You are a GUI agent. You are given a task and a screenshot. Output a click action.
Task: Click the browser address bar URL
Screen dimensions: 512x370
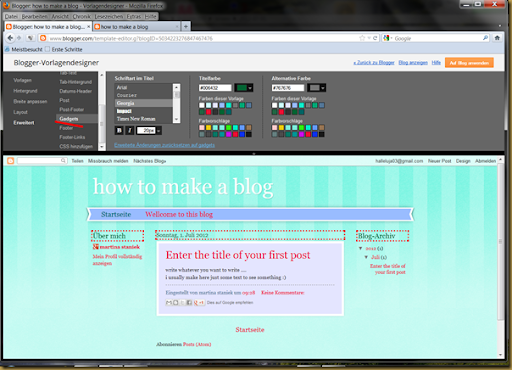[x=131, y=38]
